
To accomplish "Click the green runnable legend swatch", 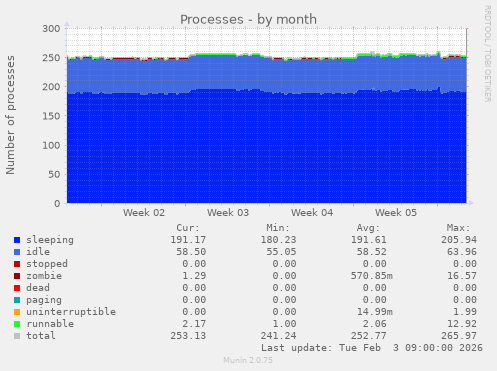I will (x=17, y=324).
